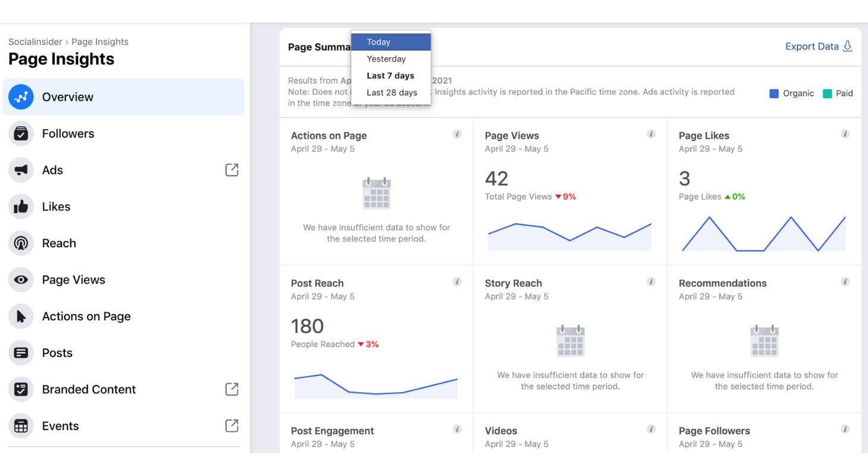Screen dimensions: 868x476
Task: Go to Likes insights
Action: pyautogui.click(x=124, y=206)
